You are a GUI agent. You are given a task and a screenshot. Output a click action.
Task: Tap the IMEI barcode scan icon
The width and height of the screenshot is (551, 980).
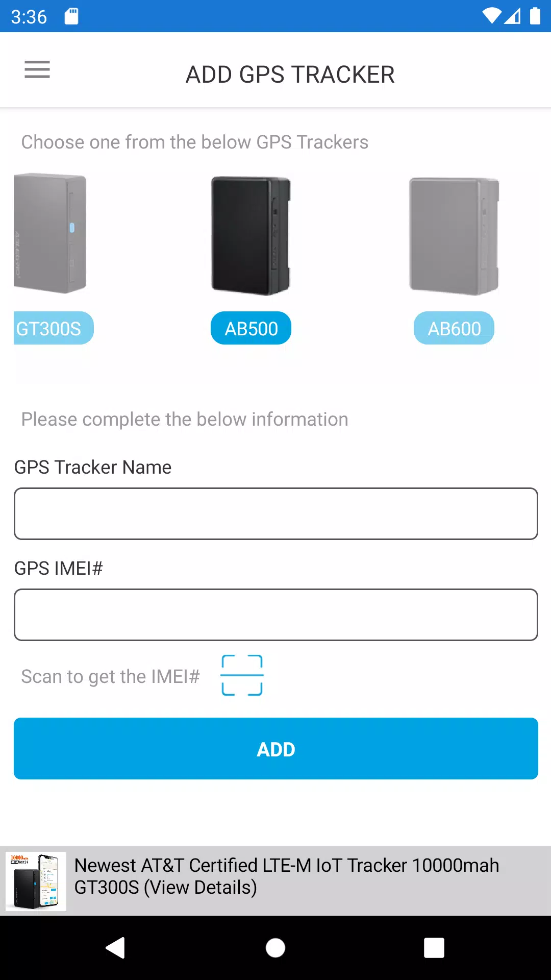click(x=242, y=675)
